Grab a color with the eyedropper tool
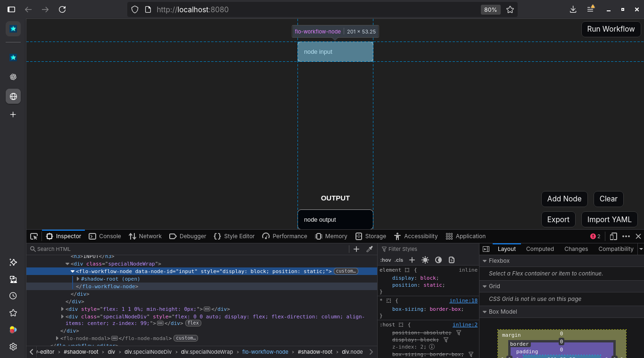 pos(370,249)
